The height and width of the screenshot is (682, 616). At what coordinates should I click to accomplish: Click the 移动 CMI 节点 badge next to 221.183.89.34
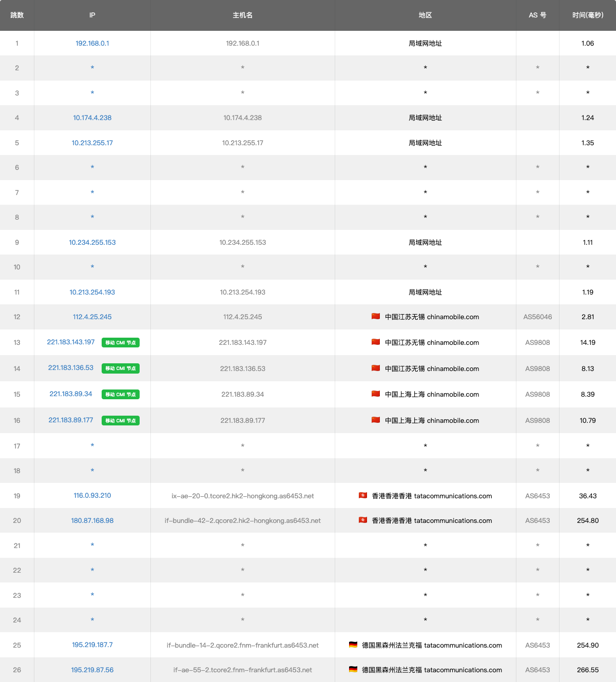[121, 395]
